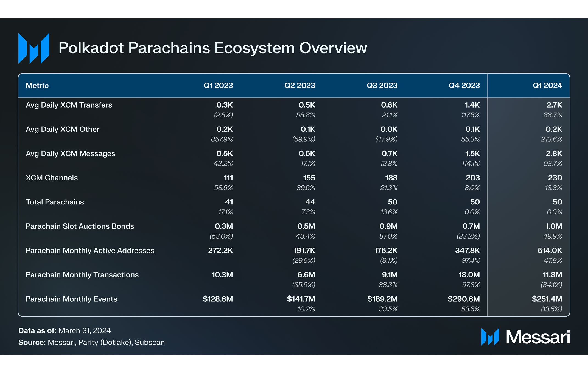Click the 'Total Parachains' row label
This screenshot has width=588, height=373.
tap(55, 202)
